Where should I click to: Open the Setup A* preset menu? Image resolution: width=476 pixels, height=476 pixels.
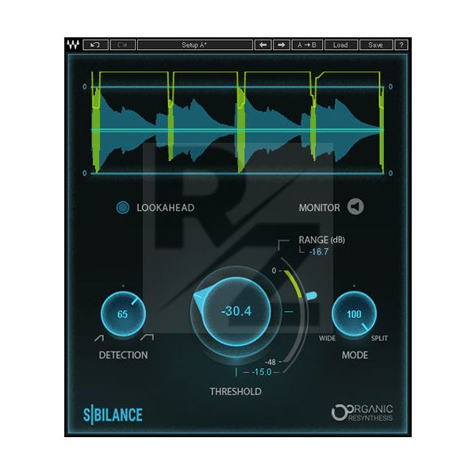coord(194,45)
